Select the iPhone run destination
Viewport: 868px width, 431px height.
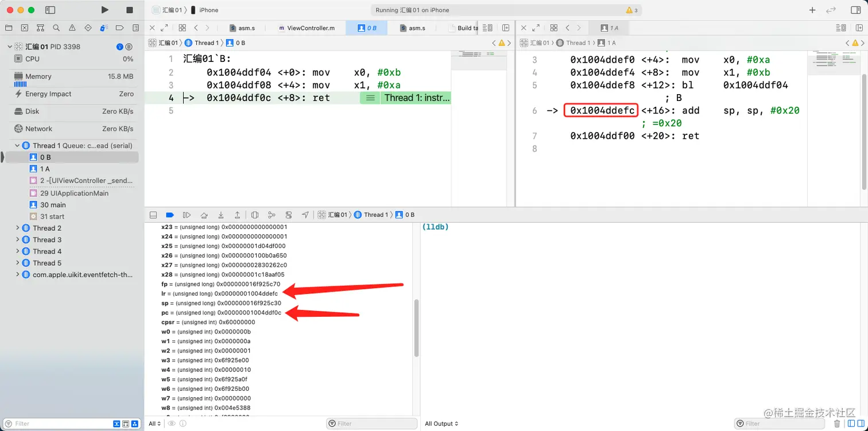point(204,10)
